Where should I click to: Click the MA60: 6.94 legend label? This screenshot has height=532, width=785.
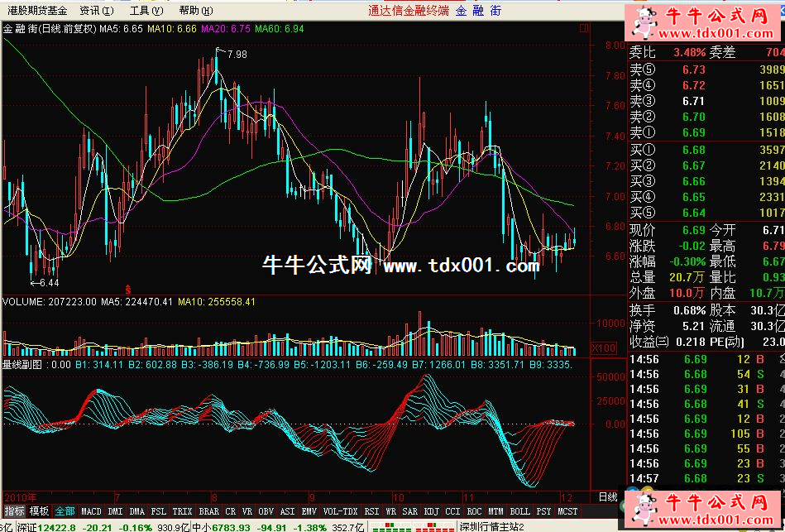(280, 29)
